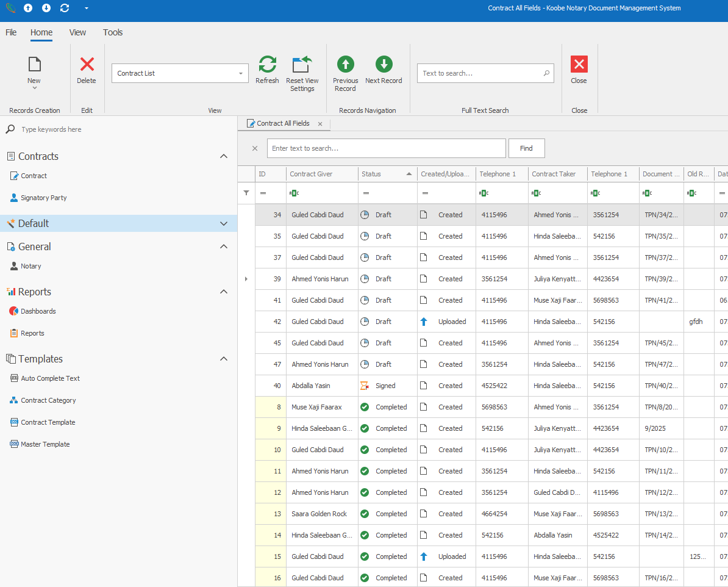Screen dimensions: 728x587
Task: Click the down arrow in title bar
Action: point(46,8)
